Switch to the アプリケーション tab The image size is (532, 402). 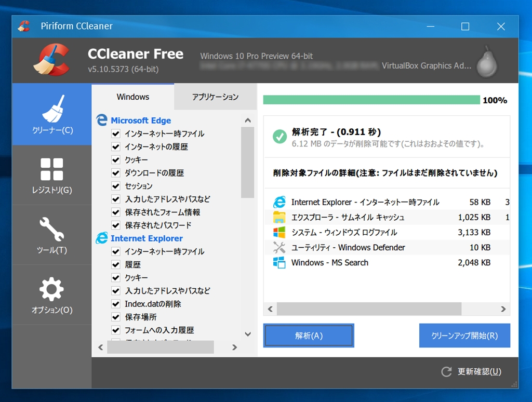(215, 97)
